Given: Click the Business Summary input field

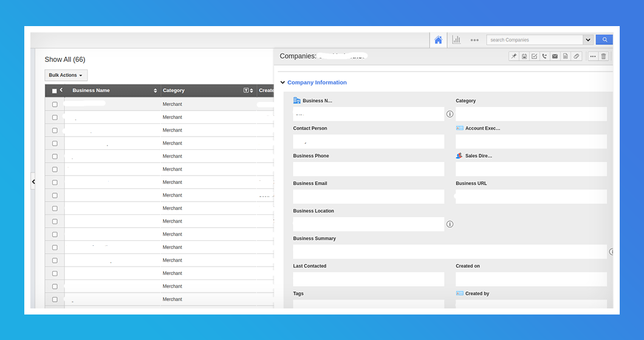Looking at the screenshot, I should (450, 252).
